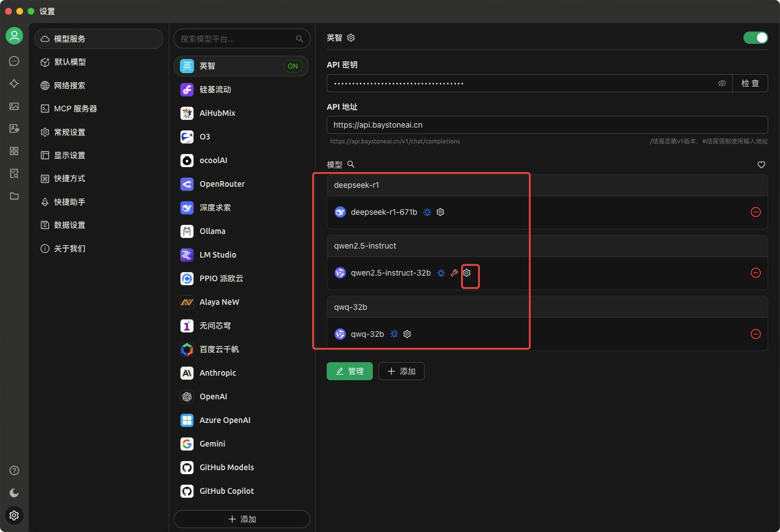The width and height of the screenshot is (780, 532).
Task: Switch theme with the moon icon
Action: coord(14,493)
